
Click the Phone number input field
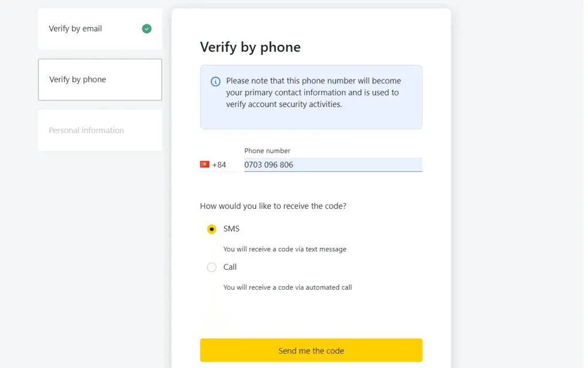[333, 164]
